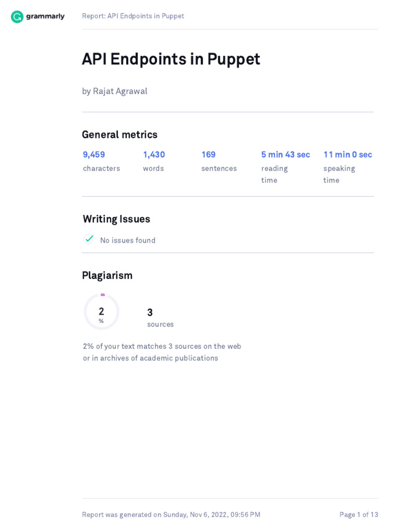The width and height of the screenshot is (399, 532).
Task: Select the main title API Endpoints in Puppet
Action: click(x=171, y=59)
